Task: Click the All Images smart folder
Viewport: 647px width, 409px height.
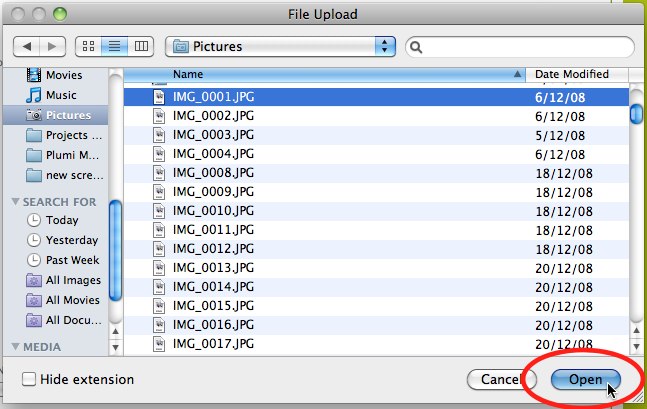Action: pyautogui.click(x=72, y=280)
